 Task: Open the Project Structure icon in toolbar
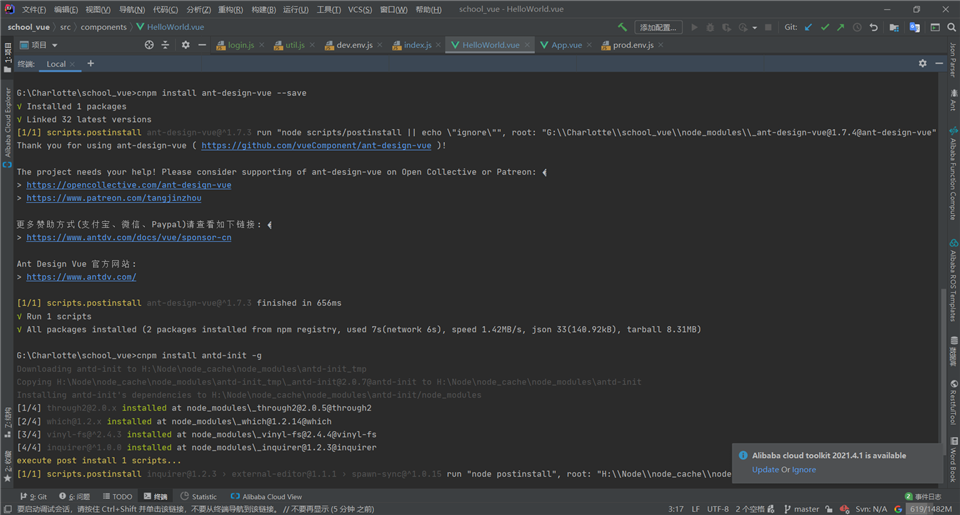point(894,27)
